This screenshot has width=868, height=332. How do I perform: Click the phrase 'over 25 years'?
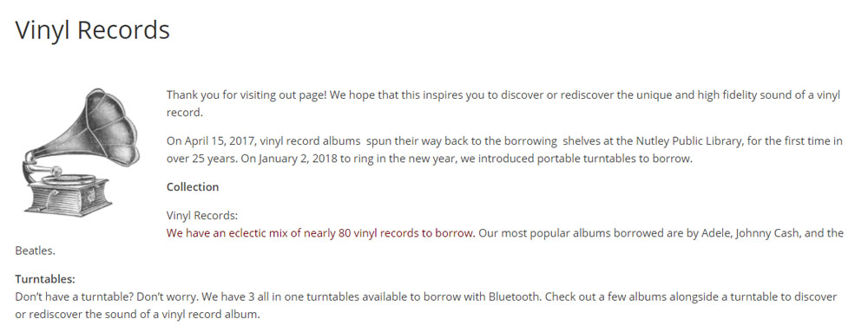point(197,159)
